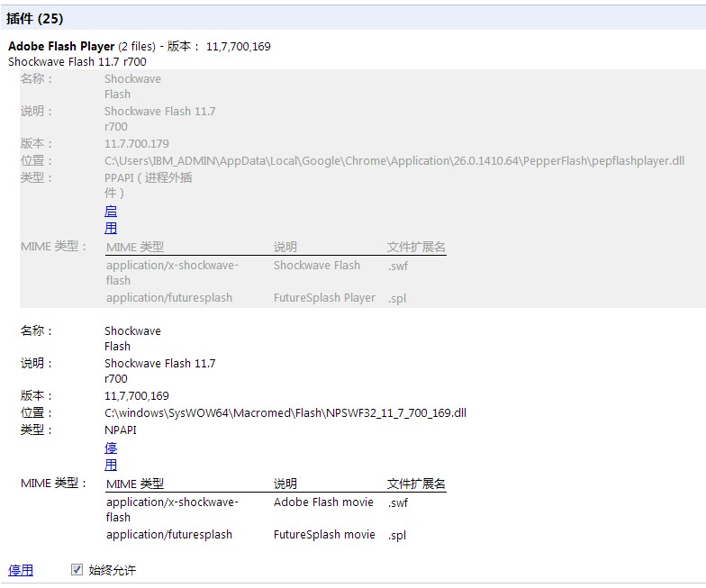Click NPAPI version 11,7,700,169 value
The width and height of the screenshot is (706, 588).
click(x=137, y=396)
